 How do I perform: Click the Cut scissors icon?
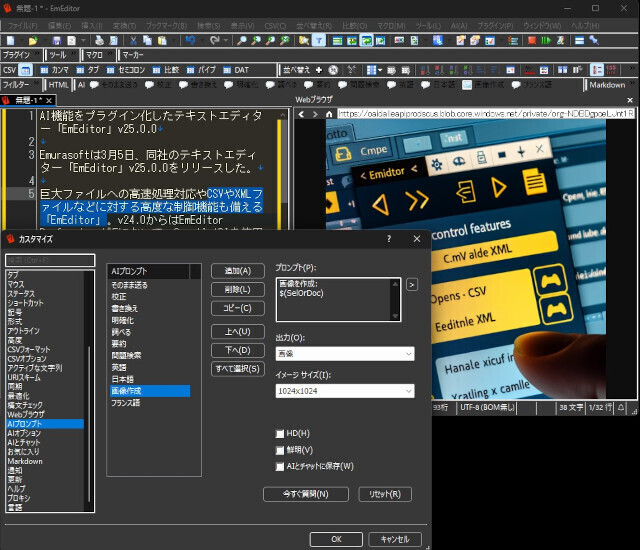(133, 40)
